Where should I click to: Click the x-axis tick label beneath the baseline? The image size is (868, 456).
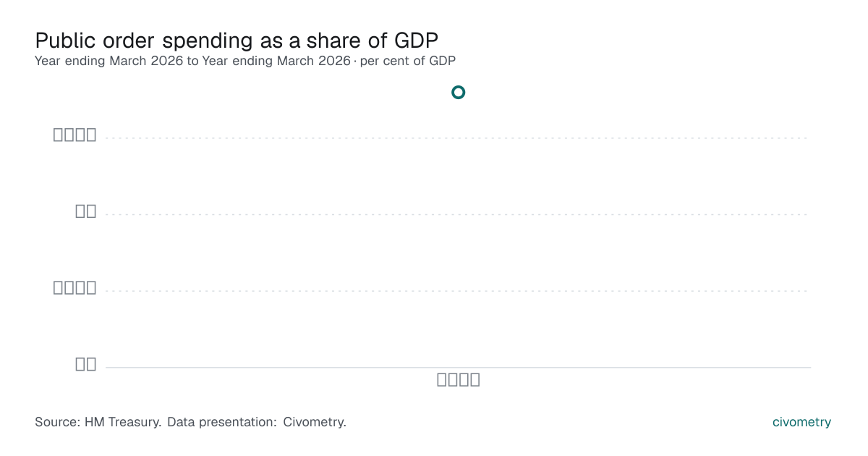[459, 379]
